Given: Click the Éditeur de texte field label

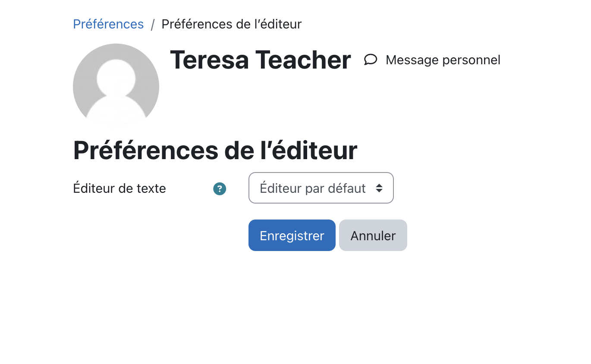Looking at the screenshot, I should point(119,188).
